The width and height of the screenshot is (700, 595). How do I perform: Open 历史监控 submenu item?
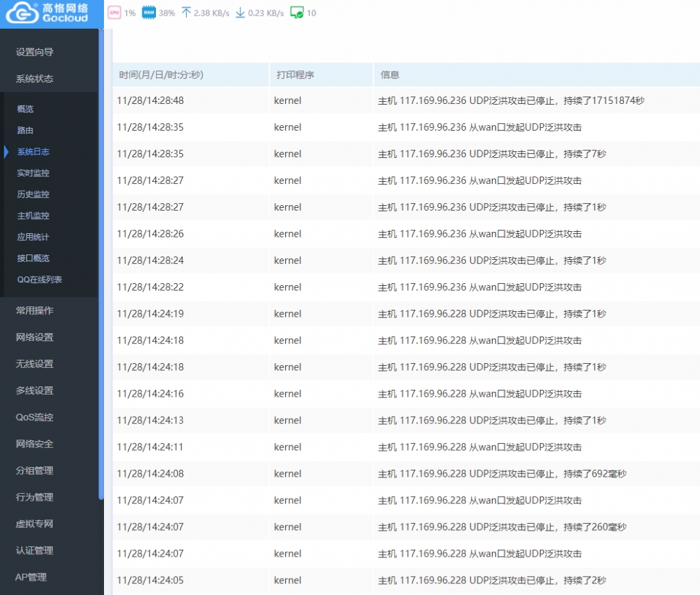coord(33,194)
